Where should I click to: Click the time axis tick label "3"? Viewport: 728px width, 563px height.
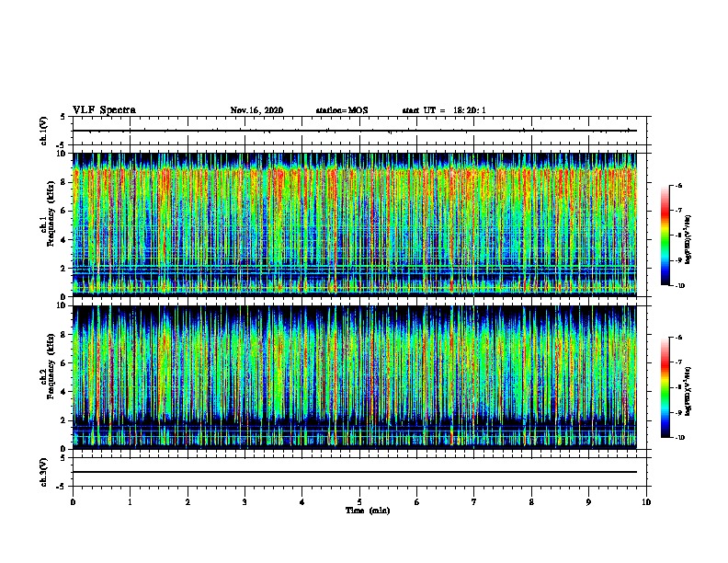pos(245,502)
